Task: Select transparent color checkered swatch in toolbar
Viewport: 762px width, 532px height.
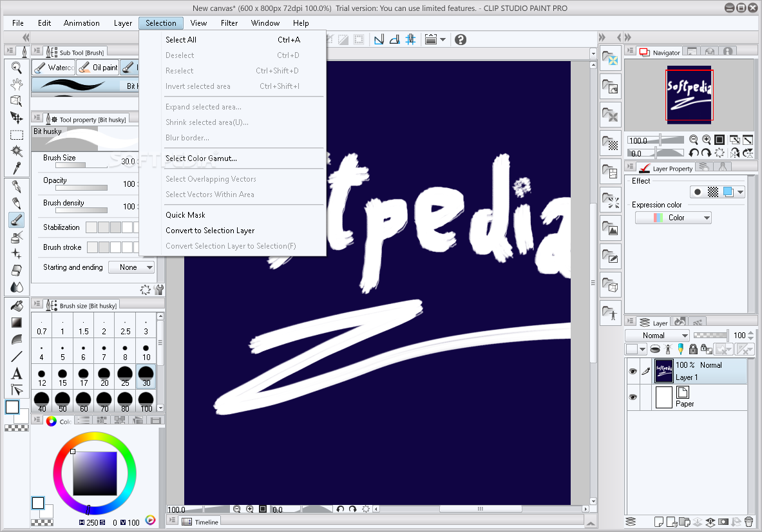Action: tap(17, 428)
